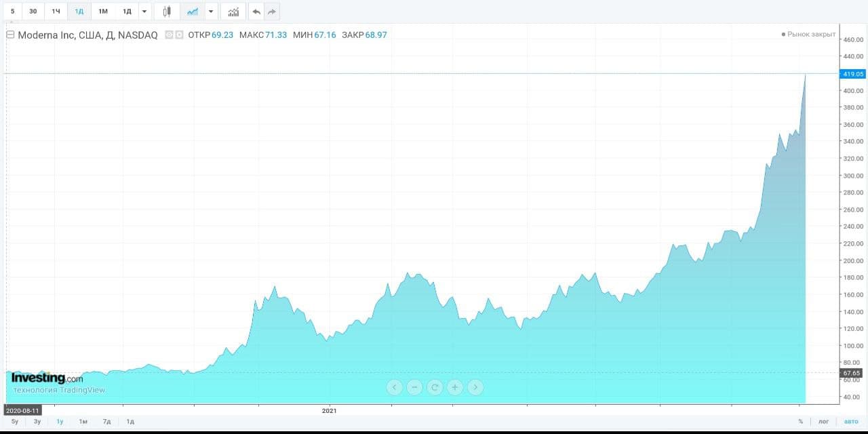Select the 1y range
This screenshot has height=434, width=868.
coord(60,421)
